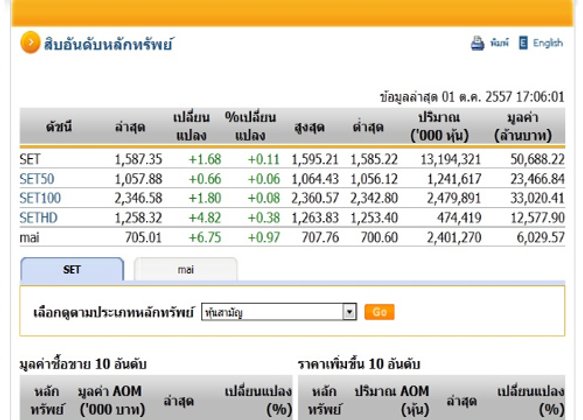Click the ดัชนี column header
583x420 pixels.
pyautogui.click(x=59, y=127)
